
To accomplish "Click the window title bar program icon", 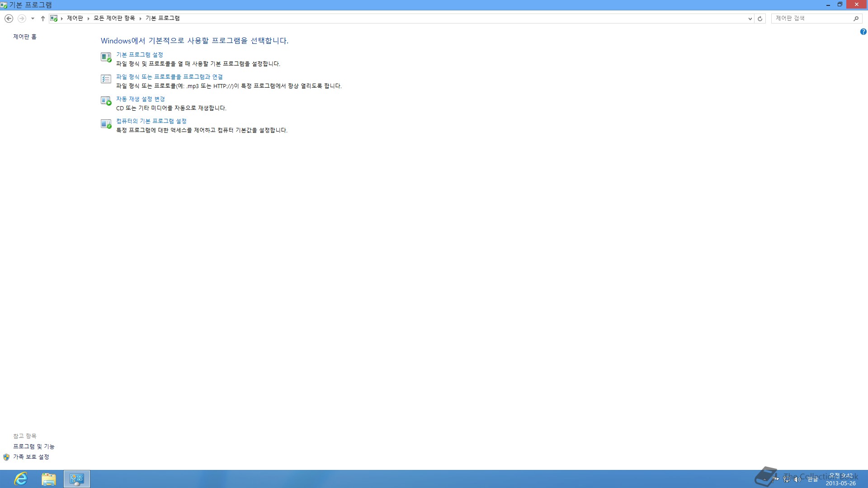I will [x=4, y=5].
